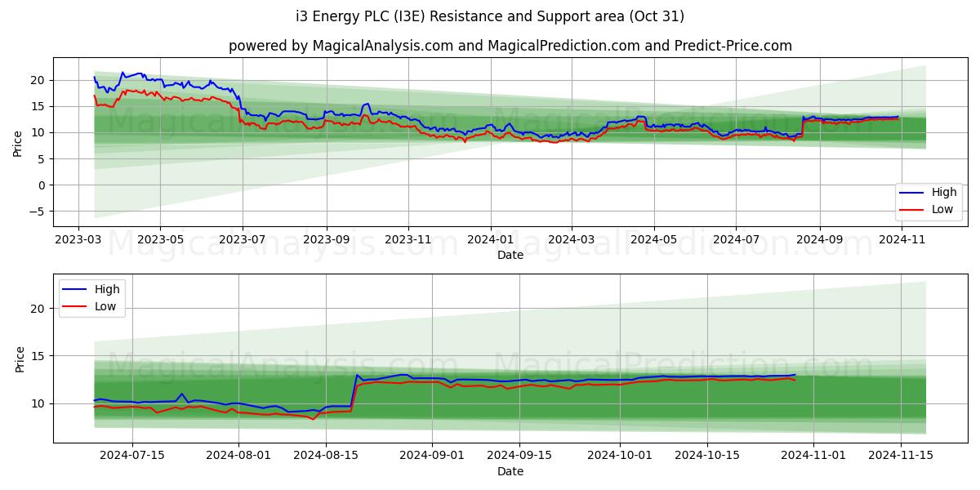Click the '2024-10-15' x-axis label of bottom chart
Viewport: 980px width, 490px height.
[706, 457]
